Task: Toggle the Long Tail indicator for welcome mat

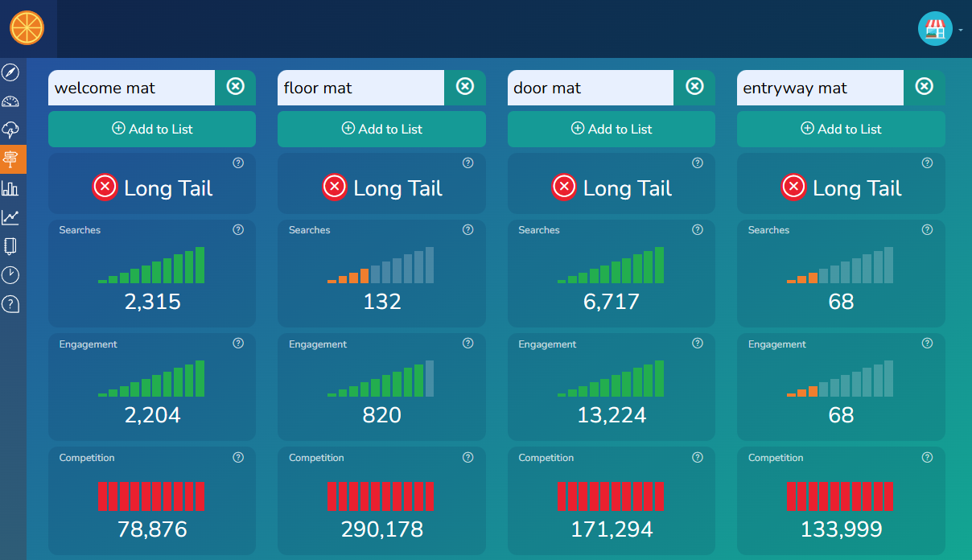Action: point(105,187)
